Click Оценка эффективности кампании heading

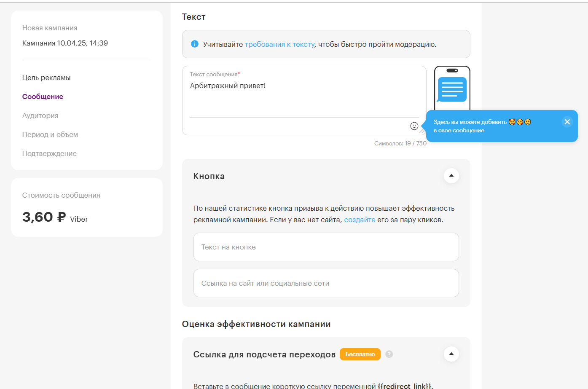256,324
